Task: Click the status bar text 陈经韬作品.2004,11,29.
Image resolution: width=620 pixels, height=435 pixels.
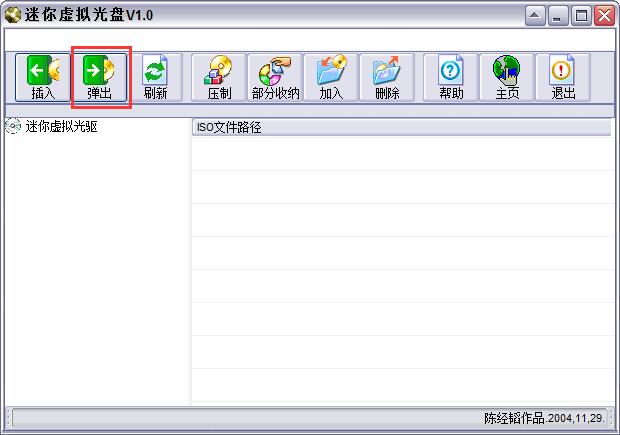Action: pyautogui.click(x=544, y=418)
